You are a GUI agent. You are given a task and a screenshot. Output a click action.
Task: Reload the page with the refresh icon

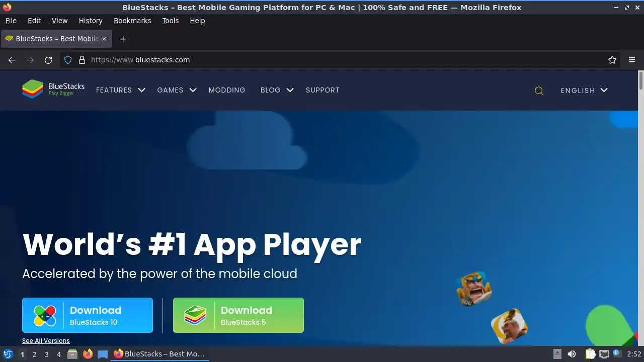[x=48, y=60]
